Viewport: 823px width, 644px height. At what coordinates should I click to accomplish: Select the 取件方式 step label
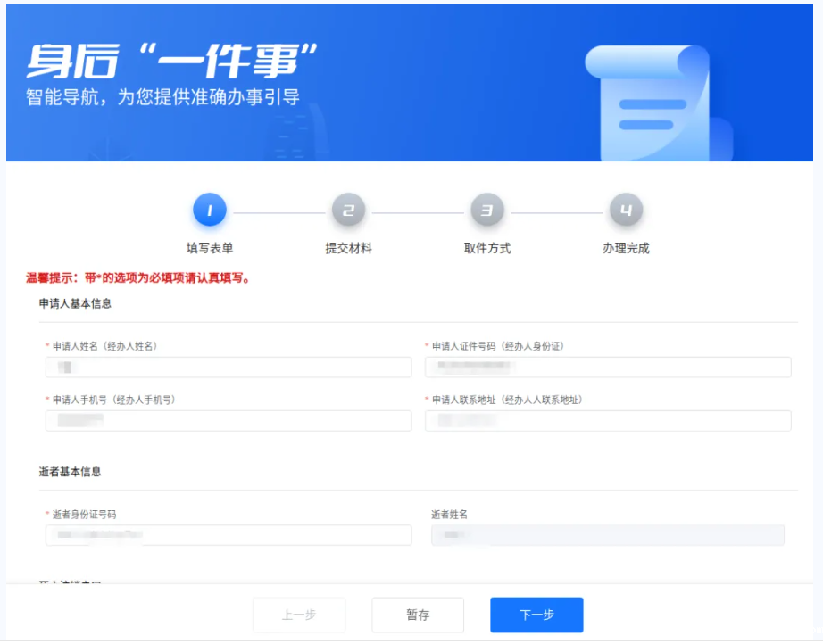point(487,249)
